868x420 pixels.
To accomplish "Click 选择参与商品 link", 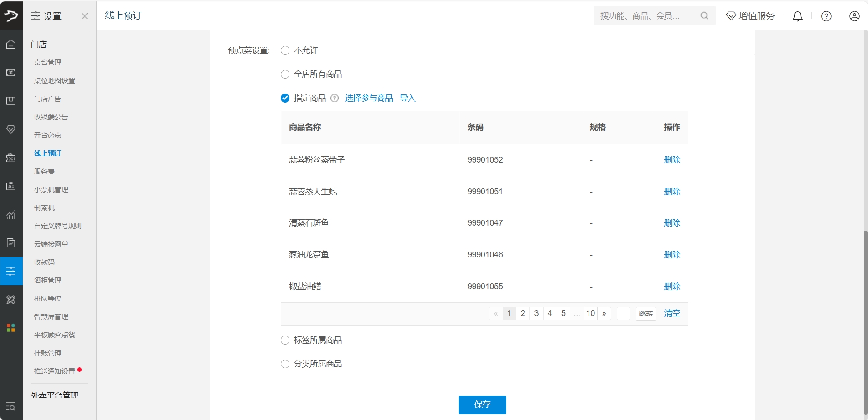I will point(369,98).
